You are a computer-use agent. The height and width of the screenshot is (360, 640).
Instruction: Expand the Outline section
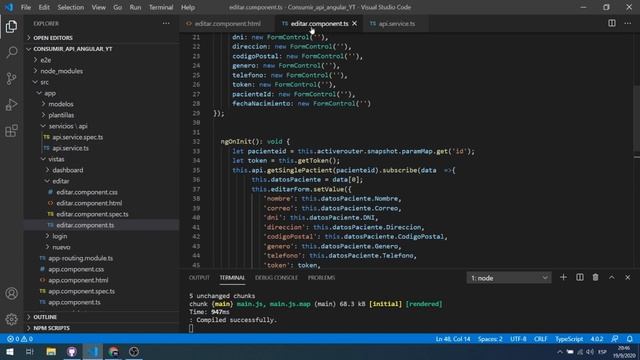pos(102,317)
